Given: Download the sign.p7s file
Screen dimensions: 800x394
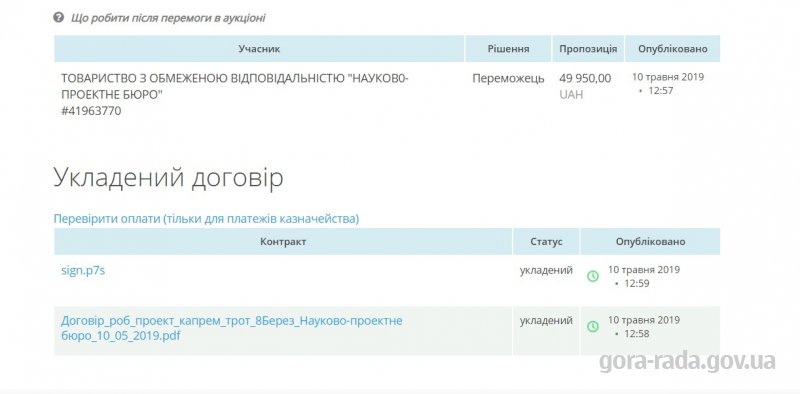Looking at the screenshot, I should (x=83, y=270).
